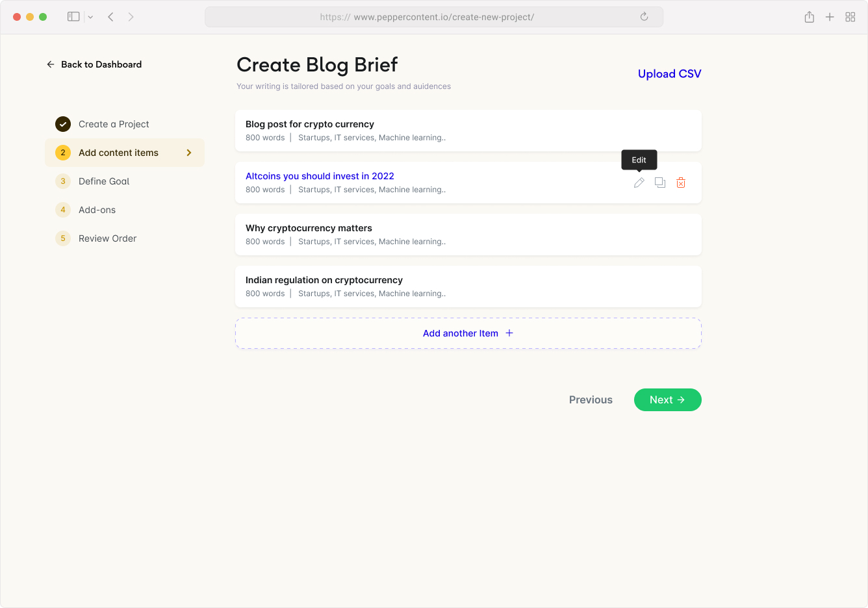
Task: Click the new tab plus icon
Action: click(x=830, y=17)
